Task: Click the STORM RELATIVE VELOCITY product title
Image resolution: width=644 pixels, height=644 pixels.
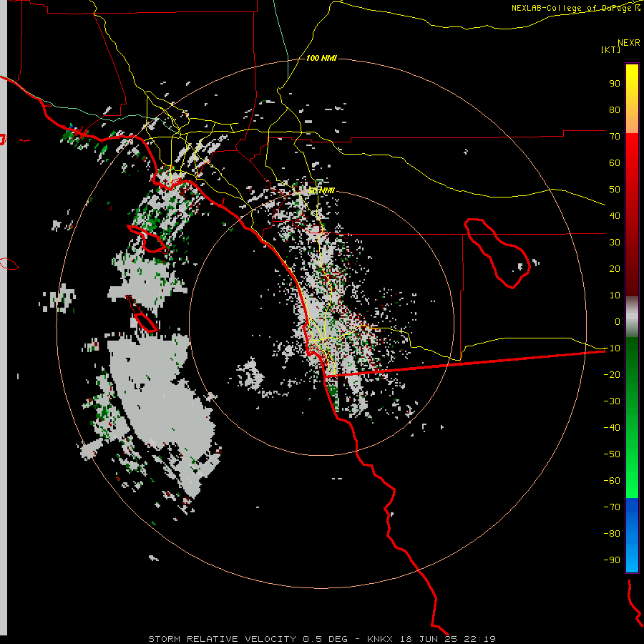Action: click(222, 639)
